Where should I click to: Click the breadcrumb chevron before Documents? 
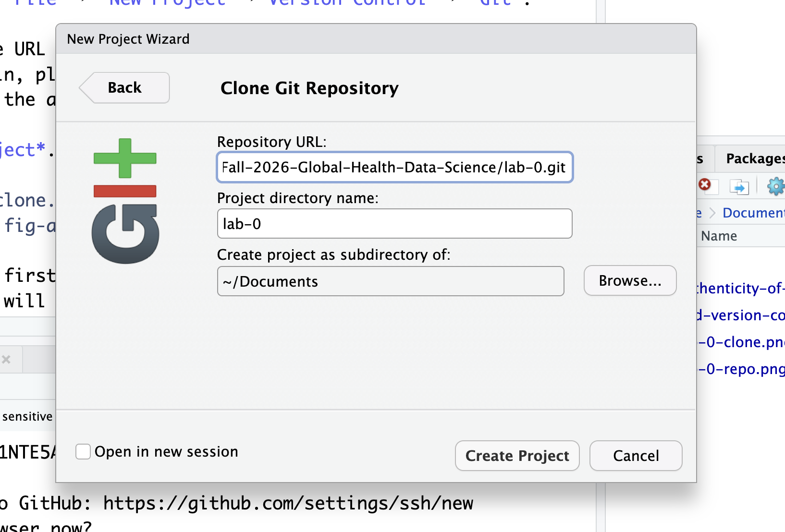coord(712,213)
